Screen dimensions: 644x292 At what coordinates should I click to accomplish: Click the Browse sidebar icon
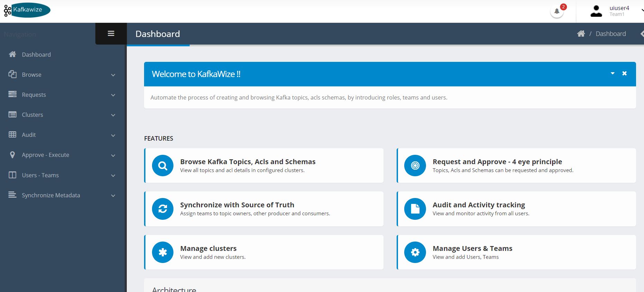coord(12,74)
